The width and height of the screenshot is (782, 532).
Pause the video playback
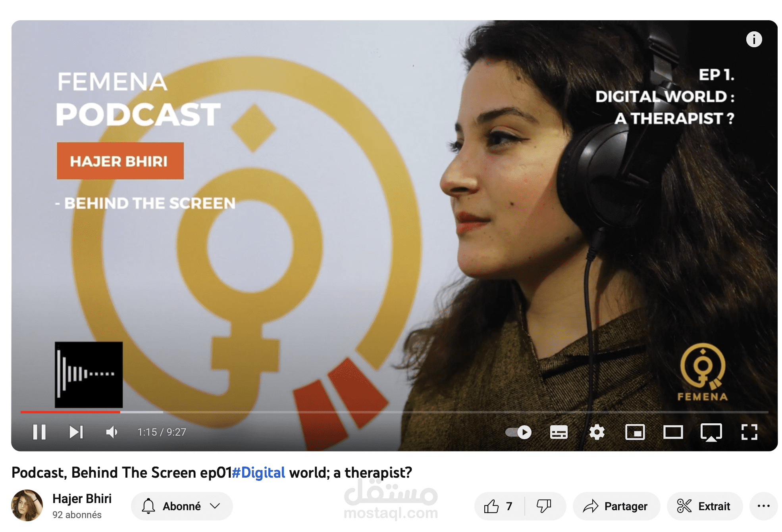[39, 432]
